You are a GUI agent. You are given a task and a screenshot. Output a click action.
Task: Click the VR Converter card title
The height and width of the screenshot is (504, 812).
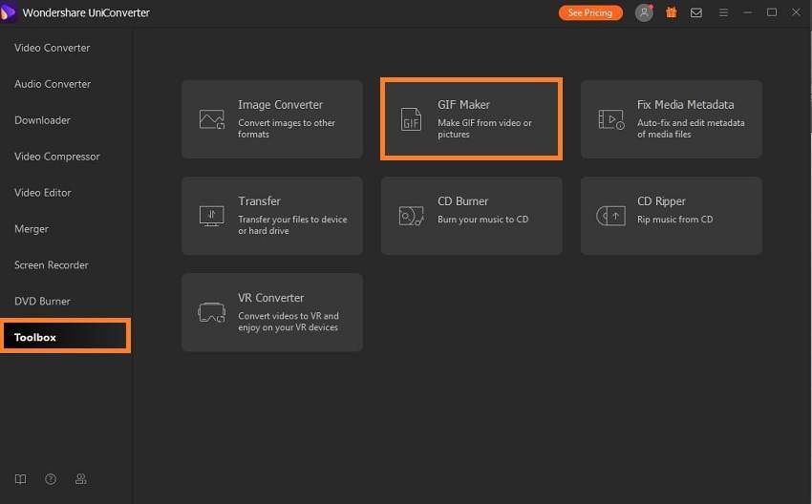tap(271, 298)
